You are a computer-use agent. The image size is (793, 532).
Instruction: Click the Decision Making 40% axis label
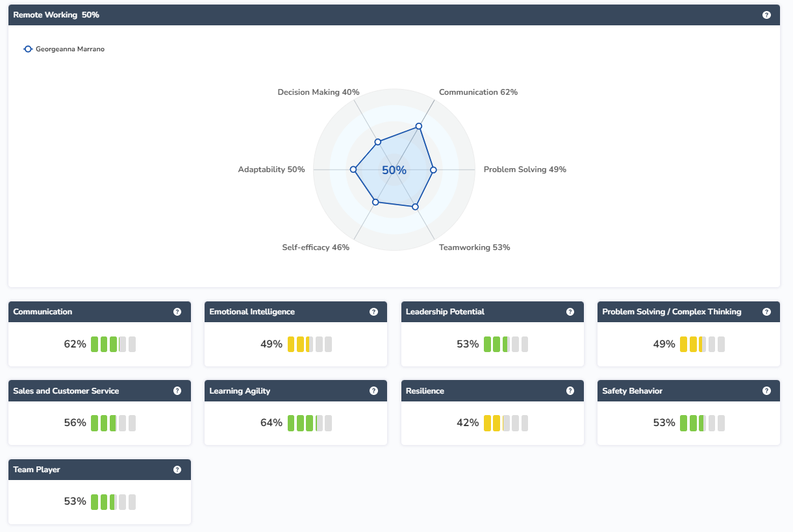318,92
